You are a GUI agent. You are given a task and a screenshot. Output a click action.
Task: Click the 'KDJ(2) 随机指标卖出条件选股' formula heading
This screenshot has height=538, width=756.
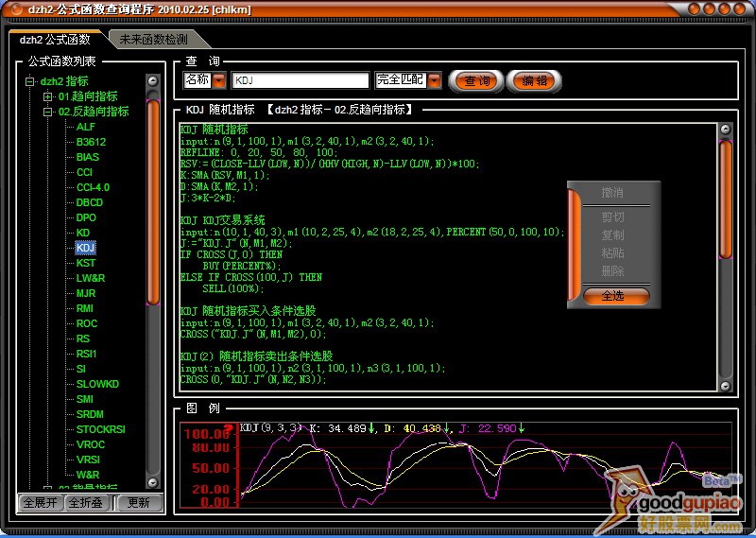(x=256, y=356)
